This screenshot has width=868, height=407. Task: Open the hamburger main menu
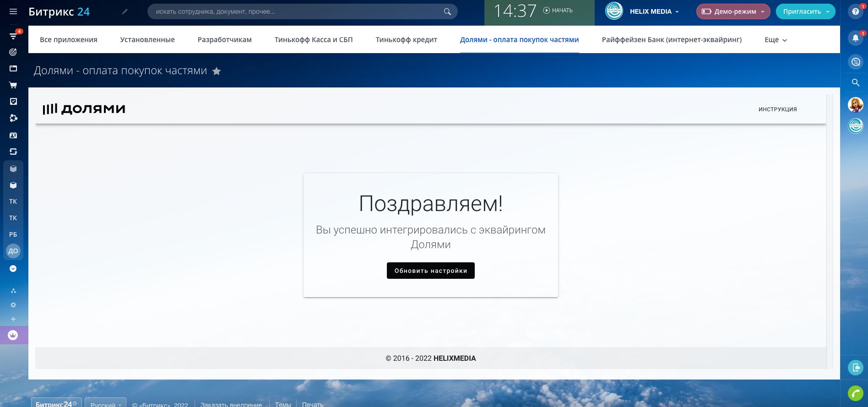pos(13,11)
